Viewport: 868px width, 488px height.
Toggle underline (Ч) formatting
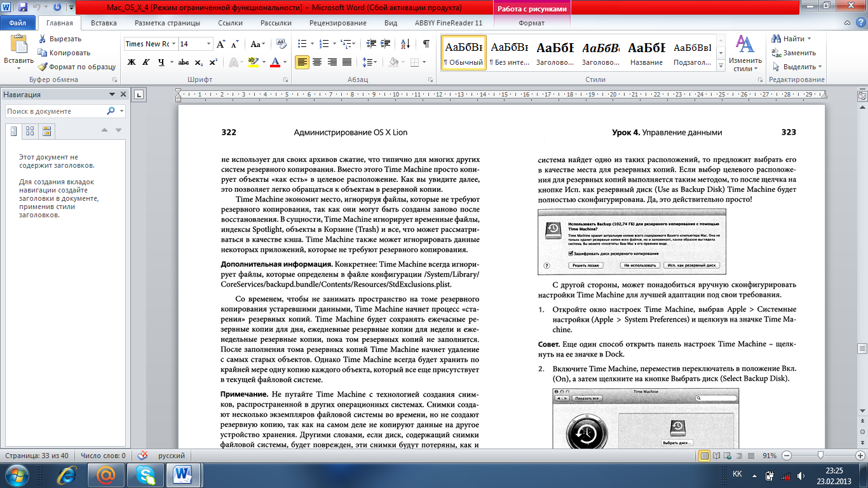(x=161, y=62)
